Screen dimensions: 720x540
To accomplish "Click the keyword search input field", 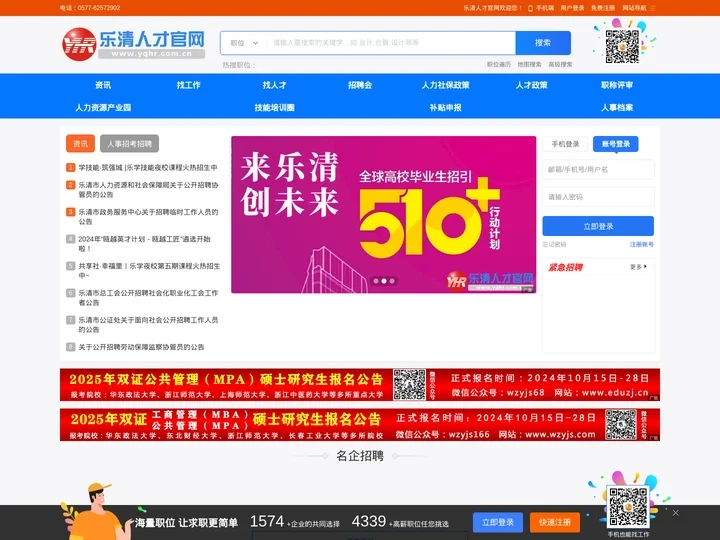I will pyautogui.click(x=391, y=43).
